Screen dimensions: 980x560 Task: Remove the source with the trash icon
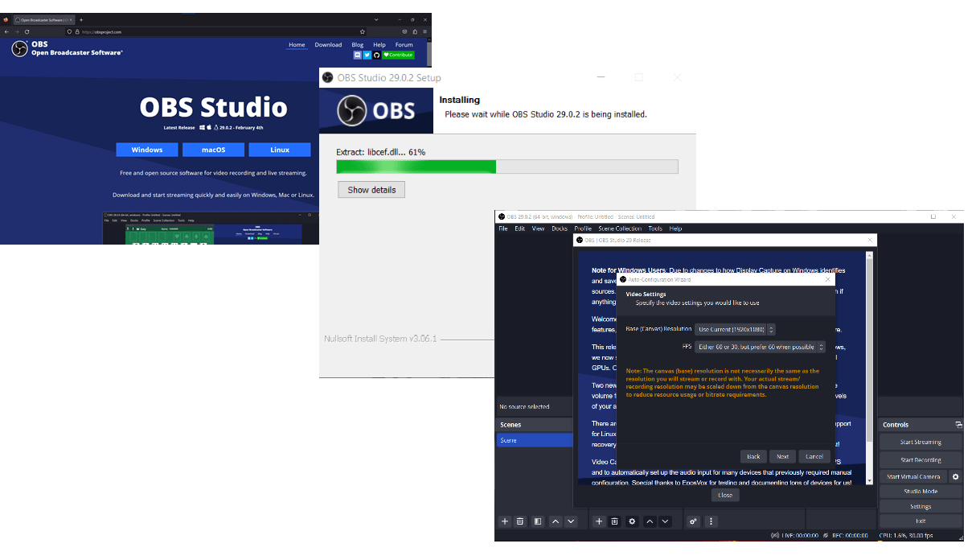[615, 521]
